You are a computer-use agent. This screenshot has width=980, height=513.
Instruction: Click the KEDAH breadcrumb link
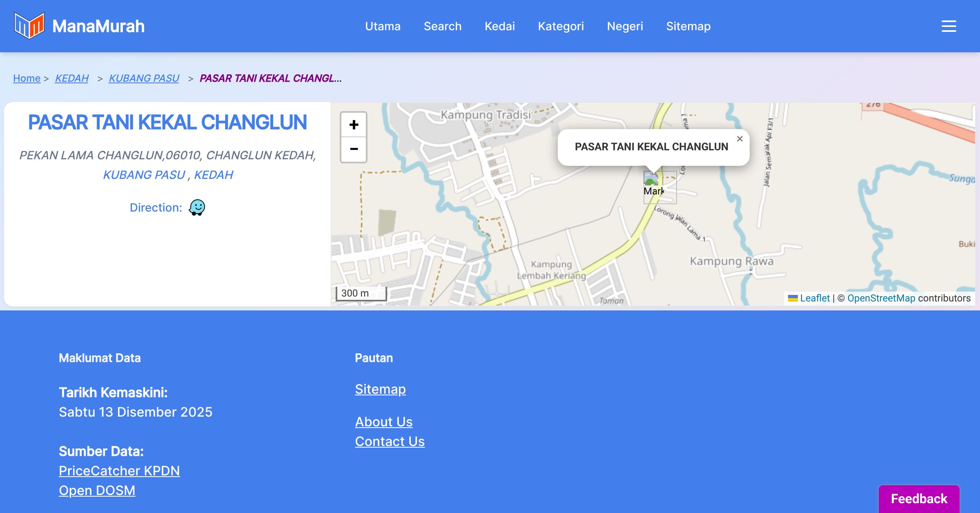[x=72, y=78]
